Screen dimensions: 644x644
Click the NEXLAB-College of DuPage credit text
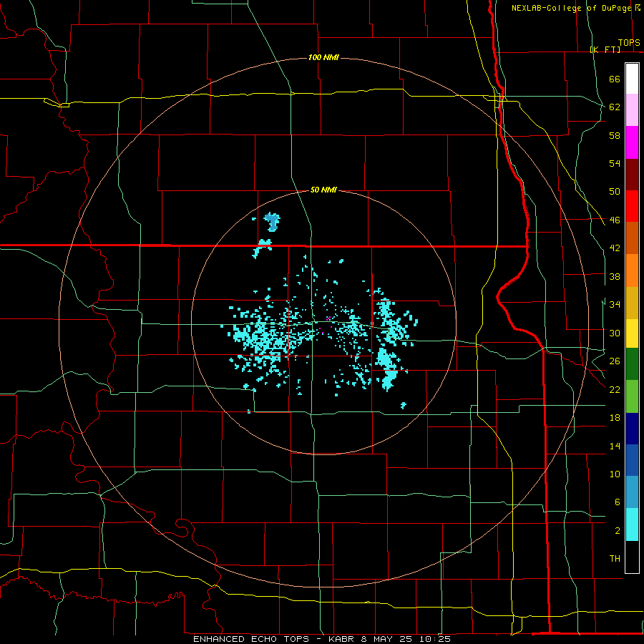coord(572,8)
